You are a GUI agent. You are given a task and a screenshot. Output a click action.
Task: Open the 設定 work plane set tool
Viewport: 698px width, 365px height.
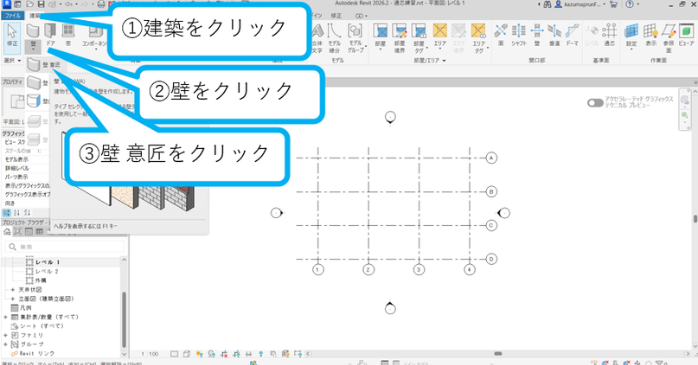coord(631,36)
